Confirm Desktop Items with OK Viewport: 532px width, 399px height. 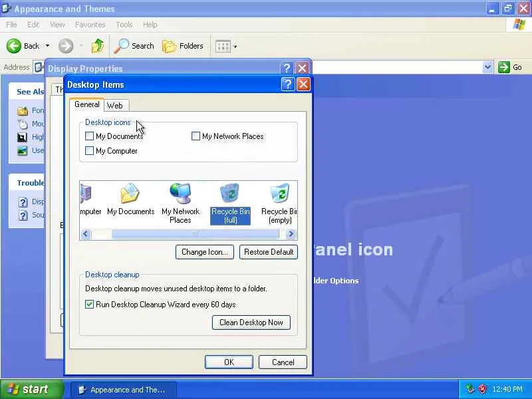click(x=229, y=362)
